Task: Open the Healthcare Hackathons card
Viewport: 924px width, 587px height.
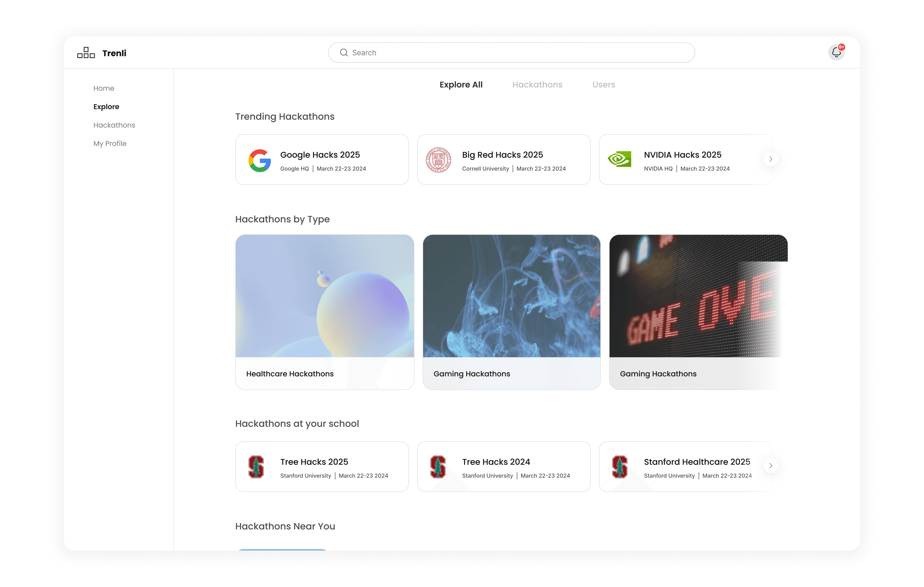Action: (x=324, y=312)
